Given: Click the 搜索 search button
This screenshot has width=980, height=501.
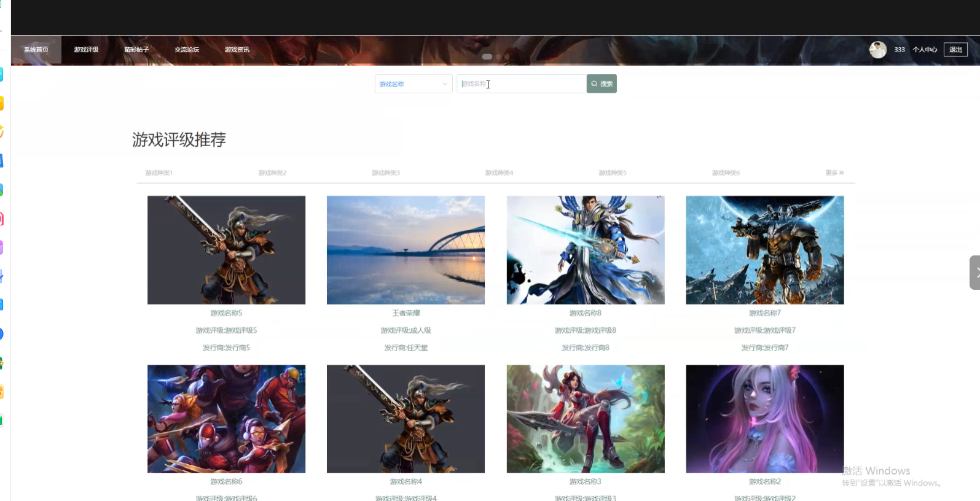Looking at the screenshot, I should point(602,84).
